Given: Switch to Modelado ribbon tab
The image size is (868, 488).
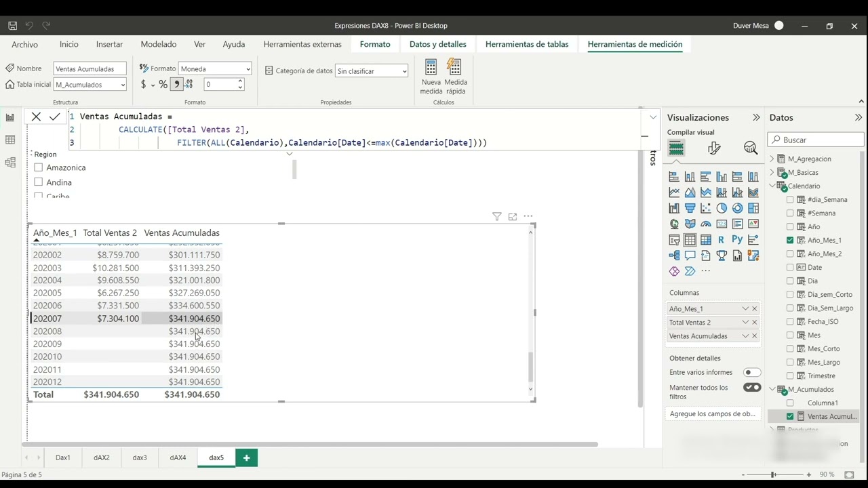Looking at the screenshot, I should click(159, 44).
